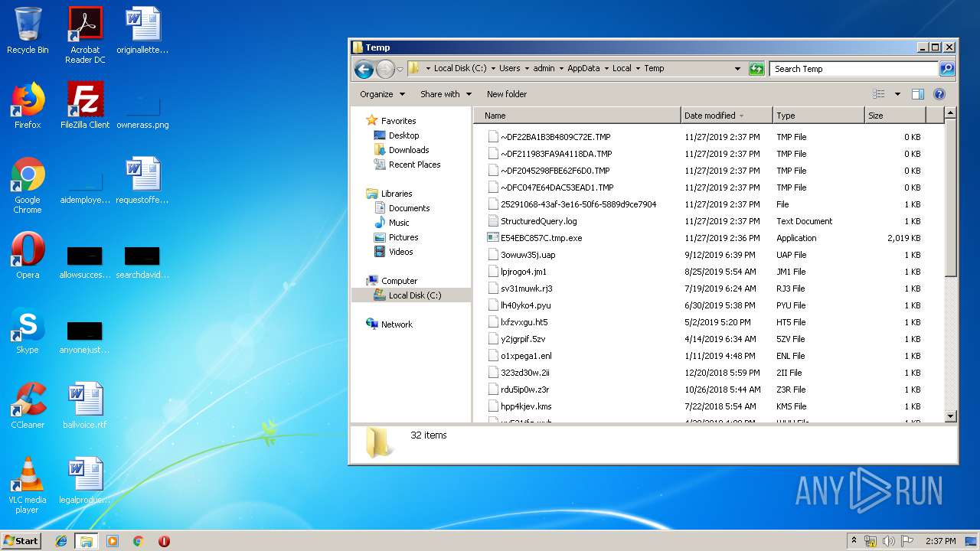Screen dimensions: 980x551
Task: Click the taskbar clock 2:37 PM
Action: [x=940, y=541]
